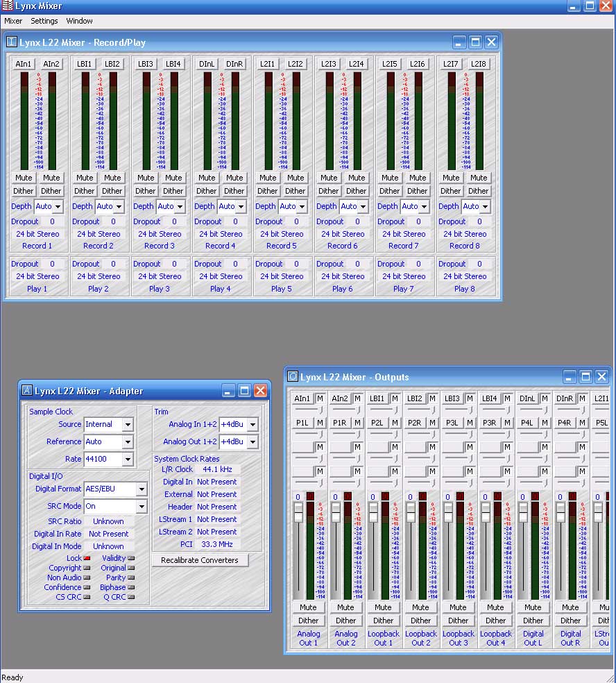This screenshot has width=616, height=683.
Task: Open the Sample Clock Reference dropdown
Action: coord(128,441)
